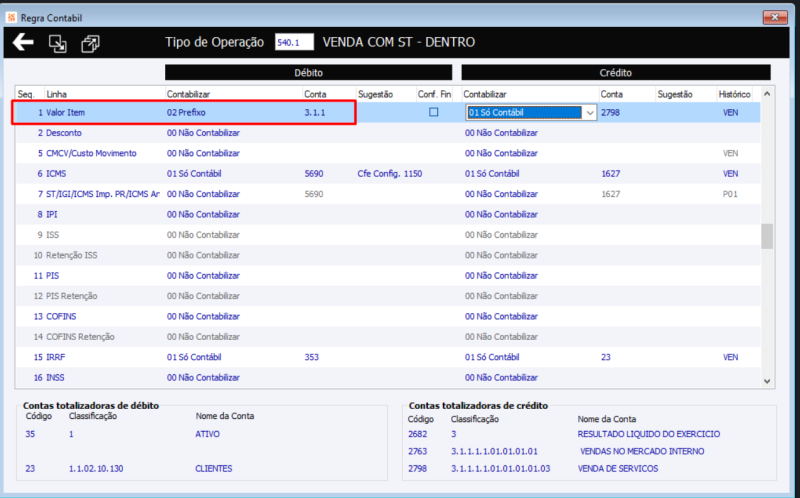Close the Regra Contabil window

(774, 17)
